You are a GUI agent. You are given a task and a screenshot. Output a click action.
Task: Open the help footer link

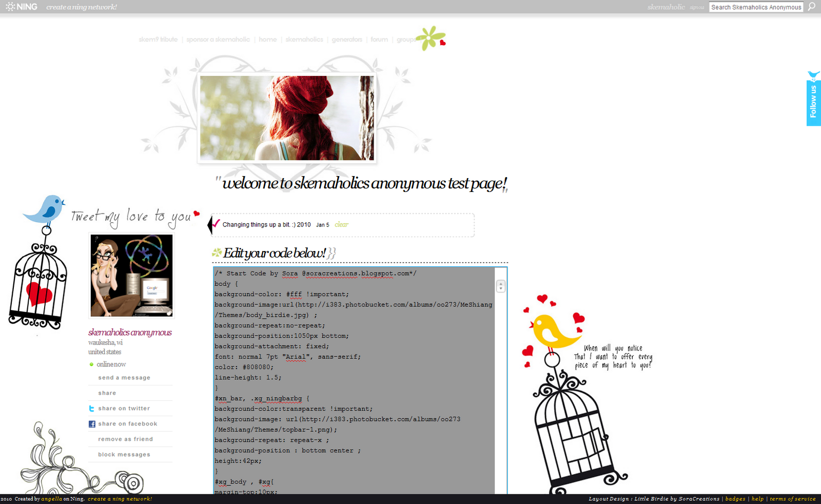757,499
